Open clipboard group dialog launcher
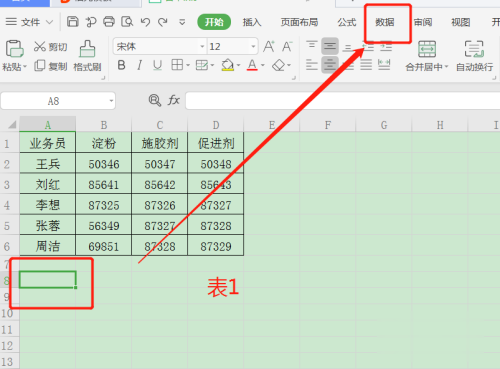 103,78
